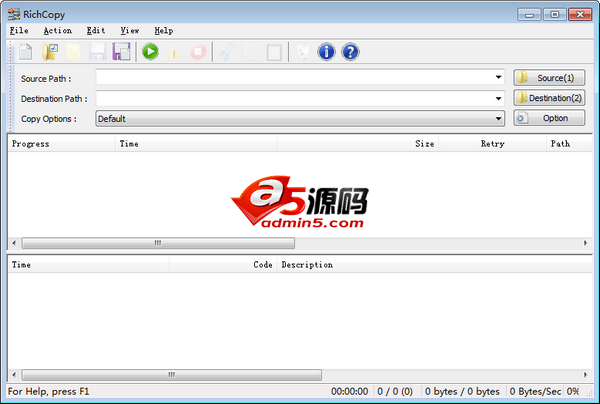Viewport: 600px width, 404px height.
Task: Open the Action menu
Action: click(x=57, y=31)
